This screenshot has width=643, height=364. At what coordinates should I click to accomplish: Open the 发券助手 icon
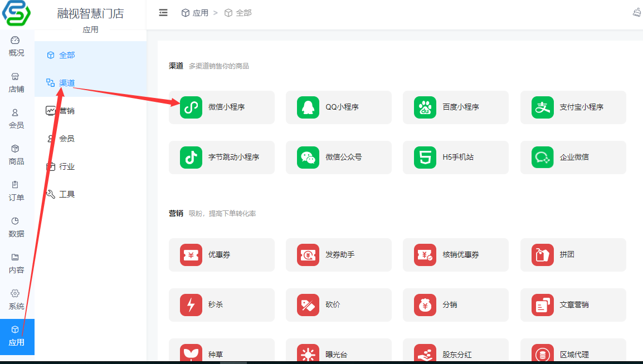click(x=308, y=255)
